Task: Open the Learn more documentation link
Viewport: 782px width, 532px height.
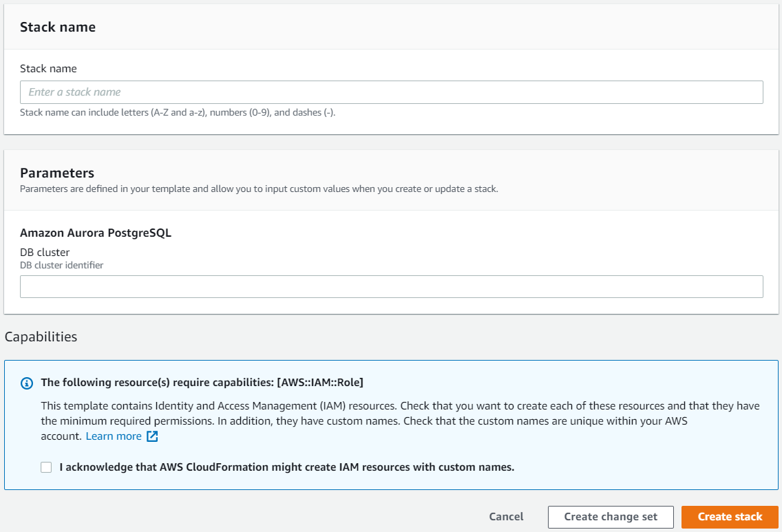Action: [113, 436]
